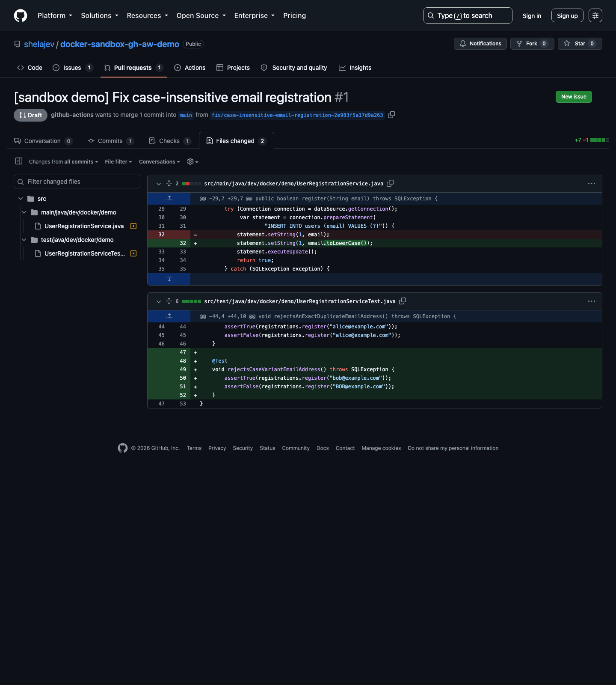Viewport: 616px width, 685px height.
Task: Open the Conversations dropdown
Action: (x=160, y=162)
